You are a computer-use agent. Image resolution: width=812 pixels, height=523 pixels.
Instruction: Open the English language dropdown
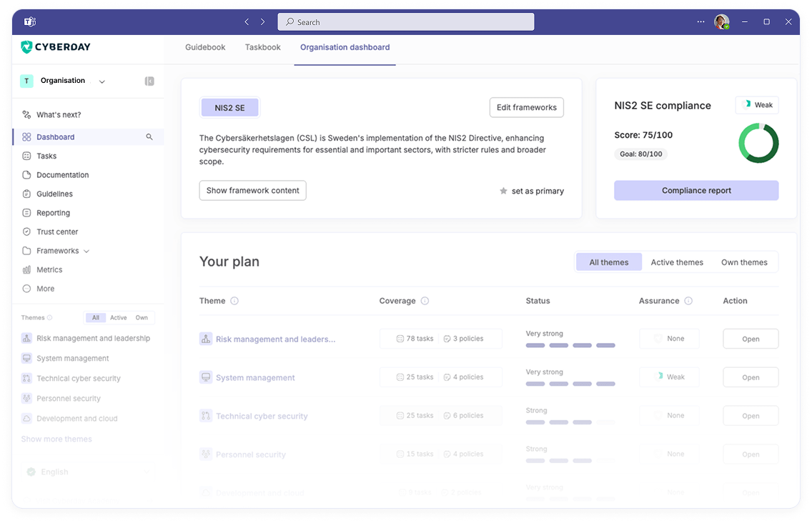88,472
